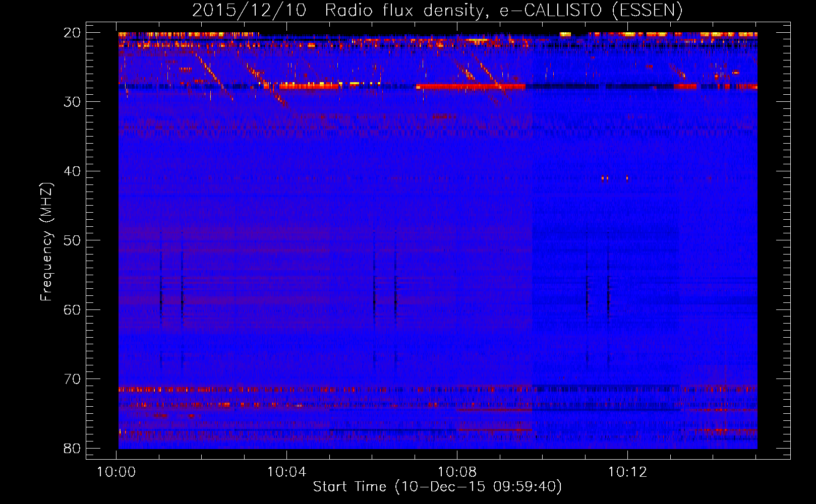This screenshot has height=504, width=816.
Task: Click the '40' frequency tick label
Action: pos(72,171)
